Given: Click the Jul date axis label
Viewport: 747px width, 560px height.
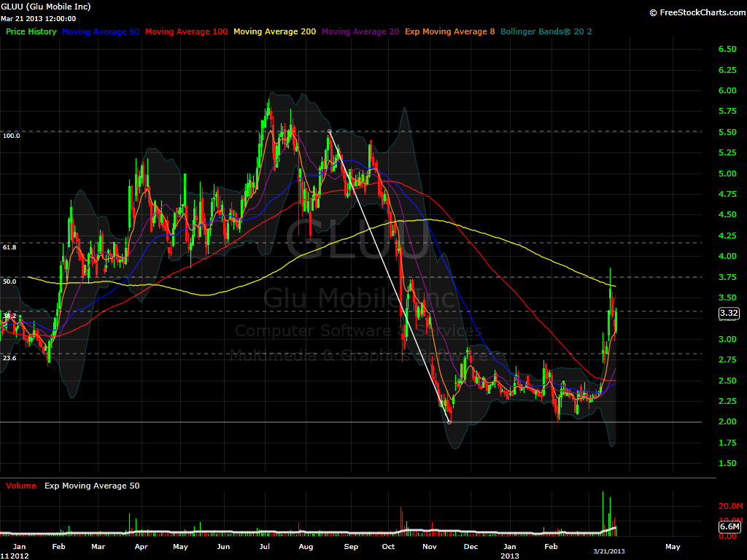Looking at the screenshot, I should [x=264, y=547].
